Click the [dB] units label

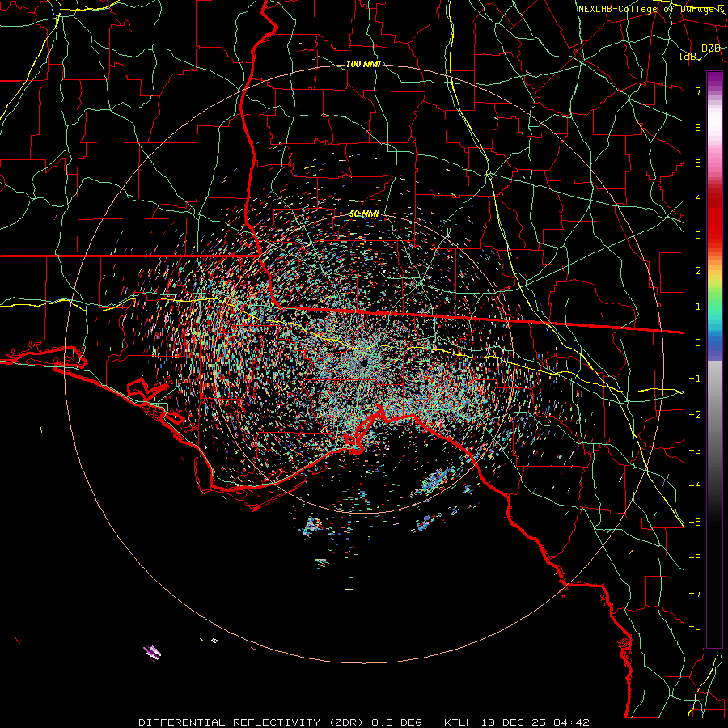(691, 56)
